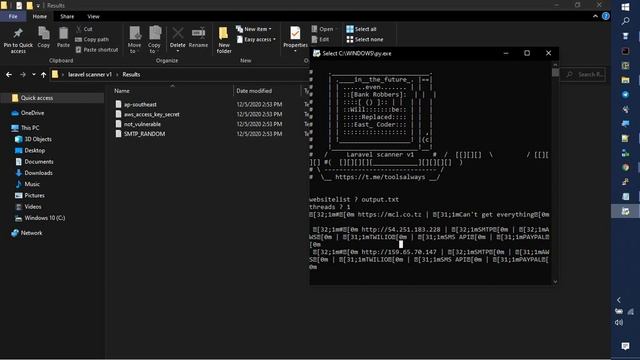Sort by Date modified column header
The height and width of the screenshot is (360, 640).
pyautogui.click(x=254, y=91)
